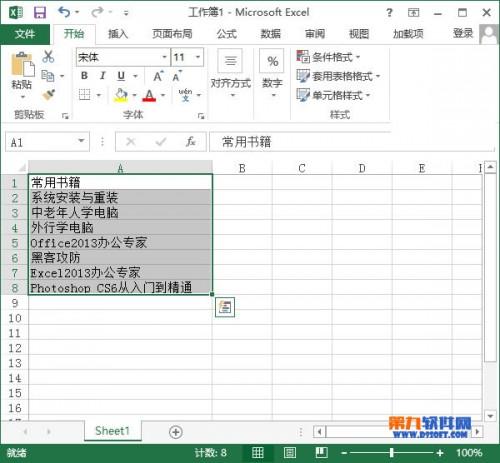The width and height of the screenshot is (500, 463).
Task: Switch to the 视图 tab
Action: 359,34
